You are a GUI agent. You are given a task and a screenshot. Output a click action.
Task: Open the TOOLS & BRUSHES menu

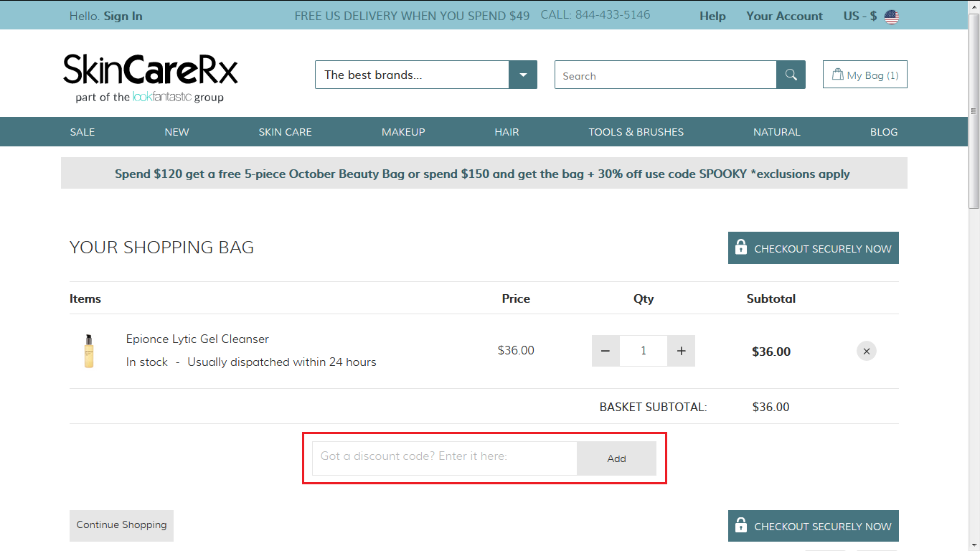pos(636,132)
